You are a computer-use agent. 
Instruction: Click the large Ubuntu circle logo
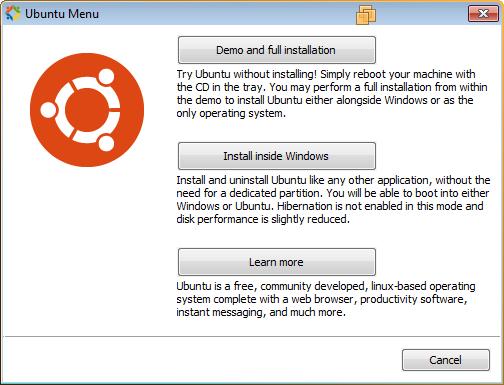coord(87,110)
